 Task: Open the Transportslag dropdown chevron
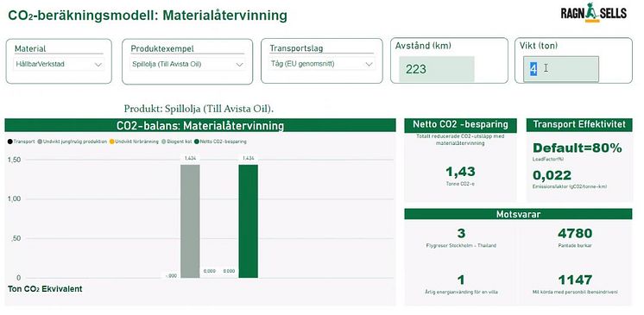[x=369, y=65]
